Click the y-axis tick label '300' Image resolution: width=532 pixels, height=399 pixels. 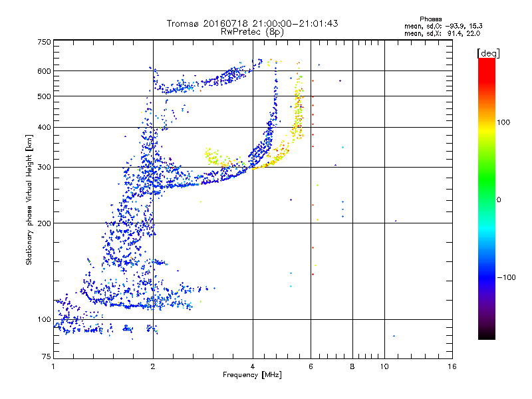(x=44, y=168)
